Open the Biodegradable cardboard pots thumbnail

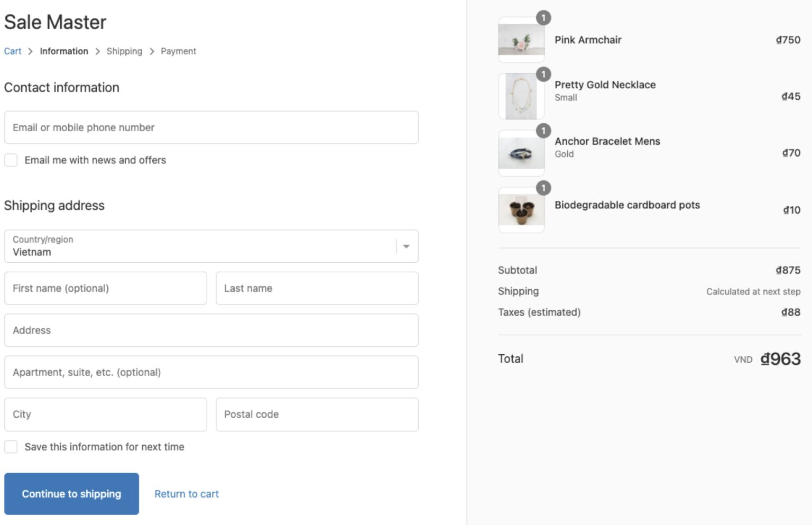[x=521, y=210]
